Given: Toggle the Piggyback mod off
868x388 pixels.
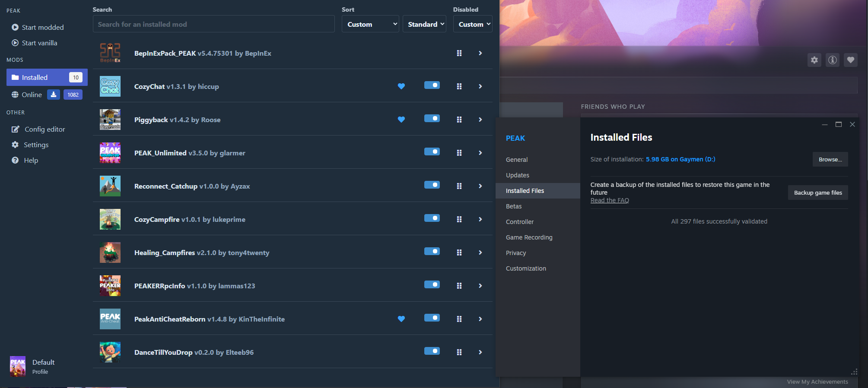Looking at the screenshot, I should [x=432, y=119].
